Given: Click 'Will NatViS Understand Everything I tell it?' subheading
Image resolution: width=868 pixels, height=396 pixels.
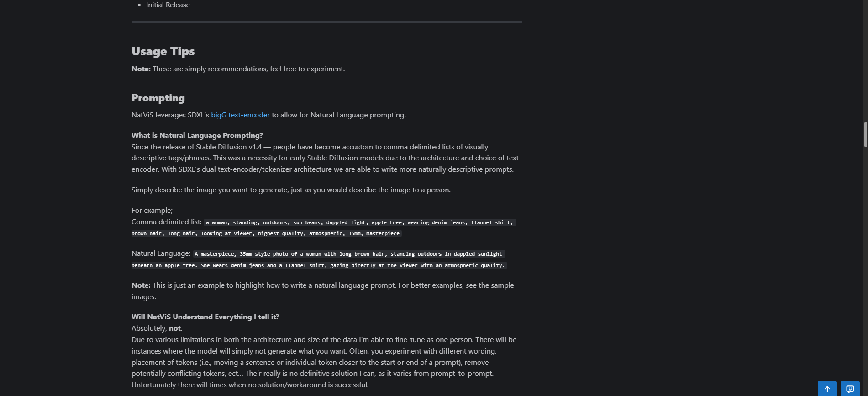Looking at the screenshot, I should pyautogui.click(x=205, y=317).
